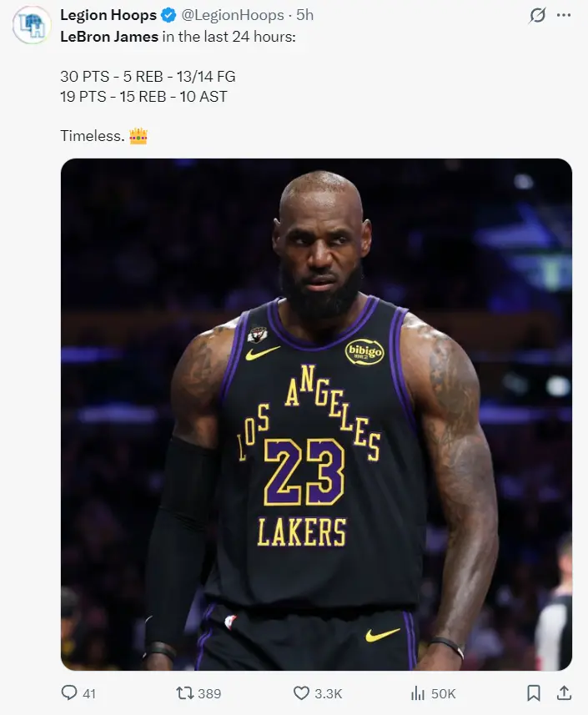The image size is (588, 715).
Task: Open the LeBron James photo
Action: pos(316,415)
